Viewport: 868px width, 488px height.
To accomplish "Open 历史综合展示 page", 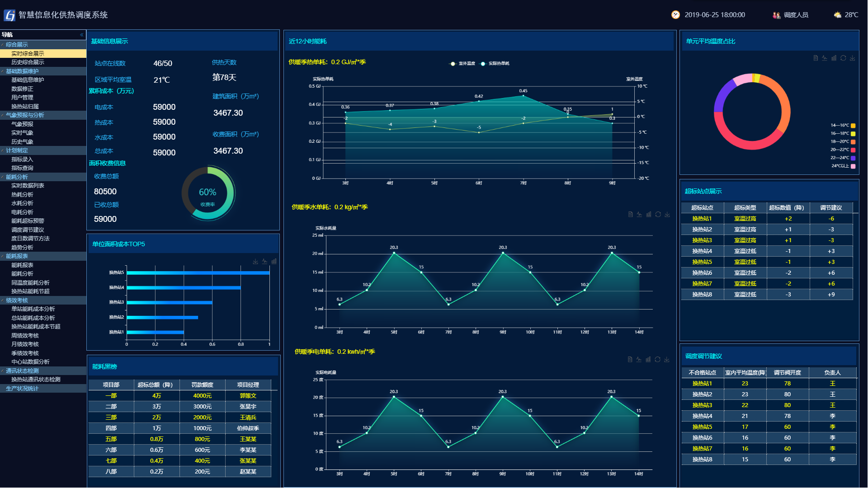I will [x=43, y=62].
